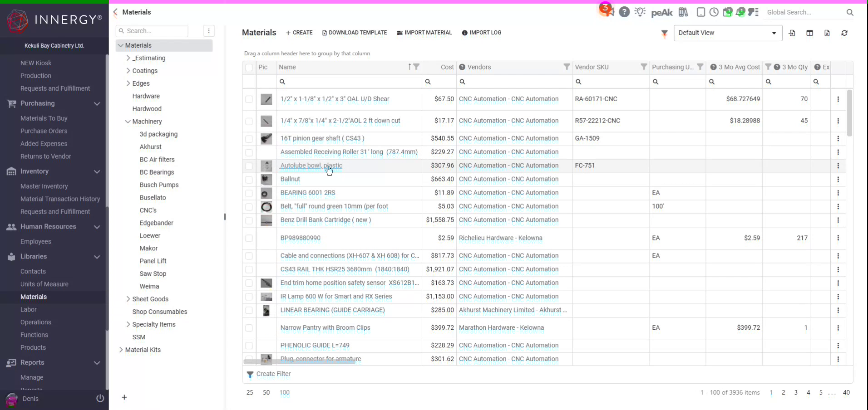Open the column chooser icon

(x=810, y=33)
